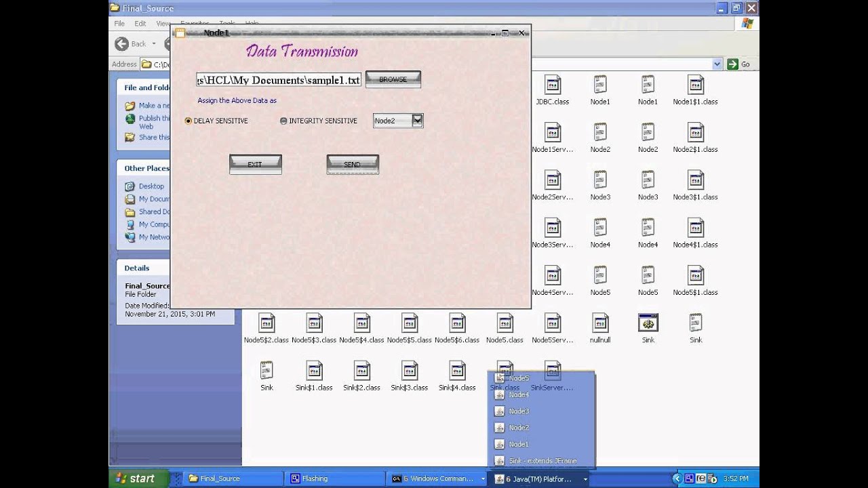This screenshot has height=488, width=868.
Task: Switch to Node3 in taskbar group list
Action: coord(542,411)
